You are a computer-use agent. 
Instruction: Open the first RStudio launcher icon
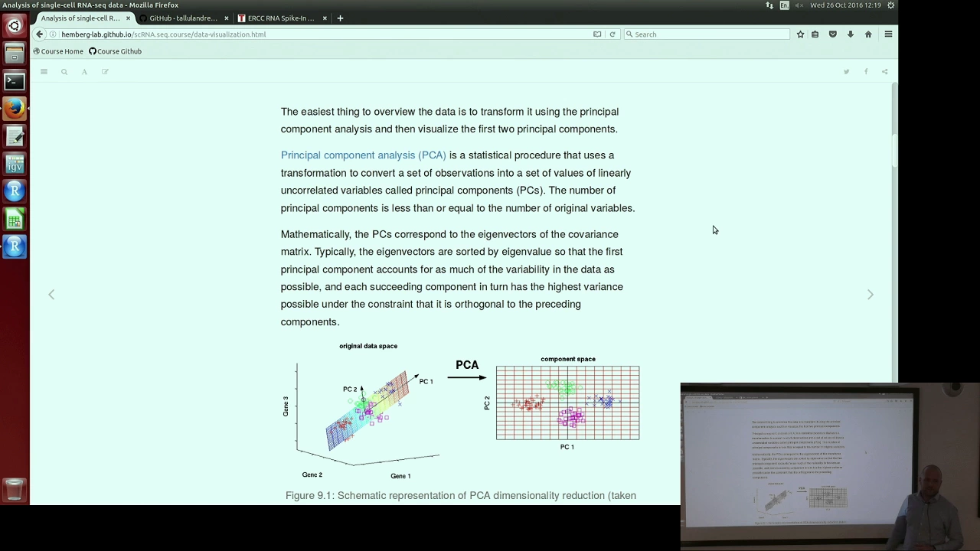tap(15, 191)
